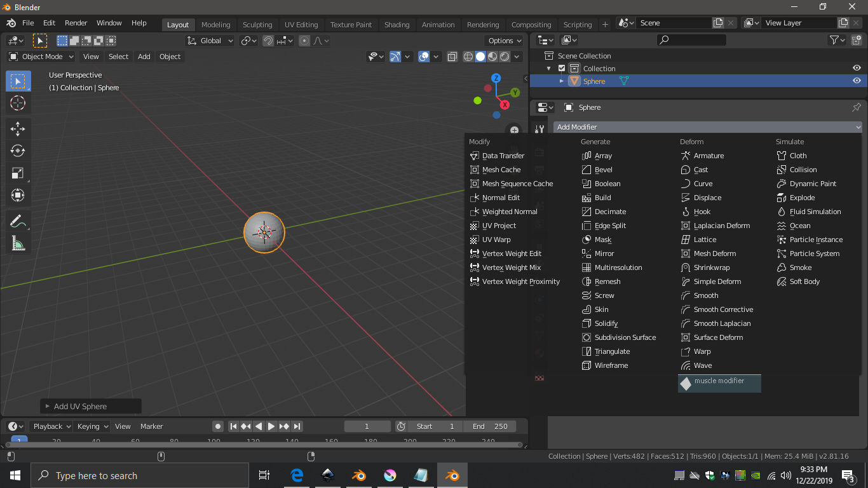The image size is (868, 488).
Task: Click the blue Z axis on navigation gizmo
Action: coord(496,78)
